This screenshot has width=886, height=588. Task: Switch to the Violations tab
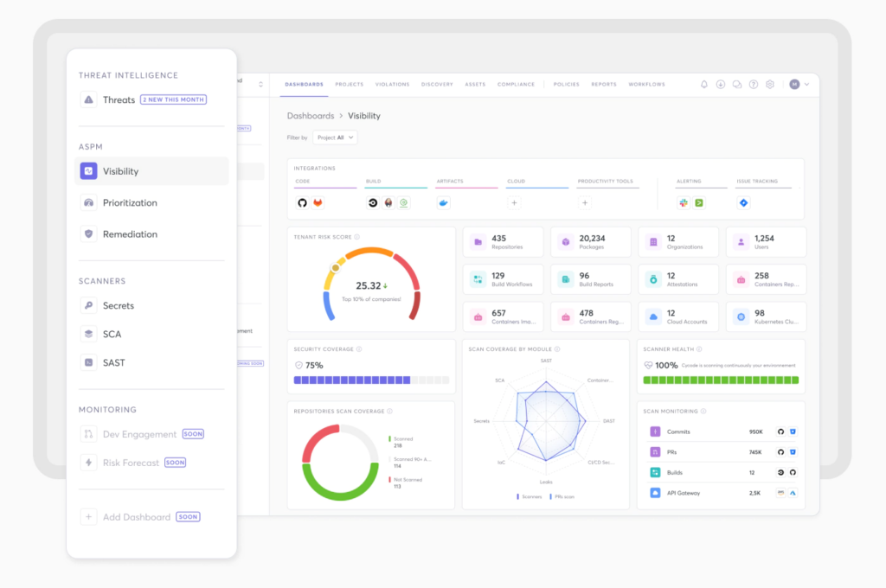click(x=392, y=84)
